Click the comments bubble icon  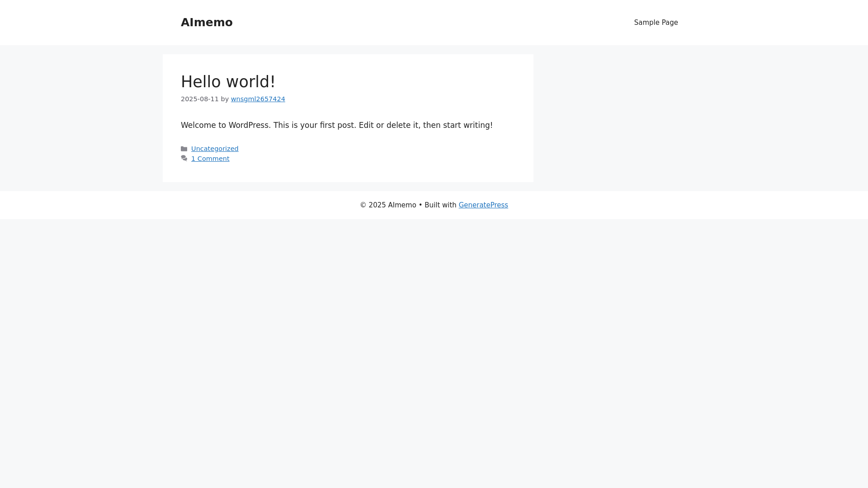point(184,159)
